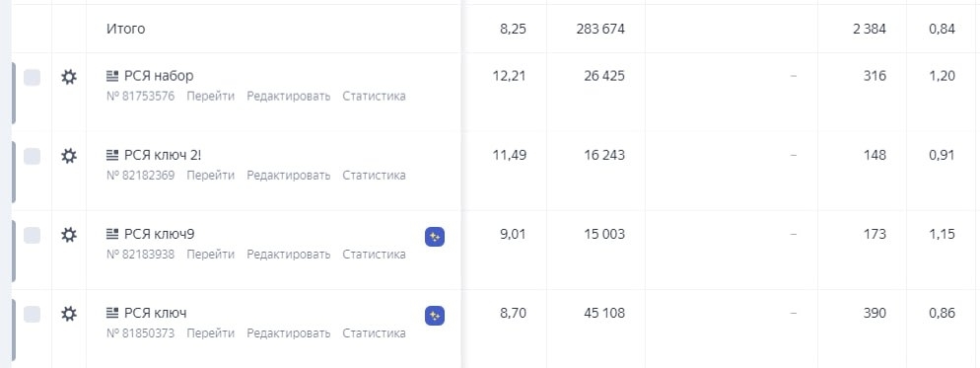Open campaign name РСЯ набор
980x368 pixels.
(159, 76)
